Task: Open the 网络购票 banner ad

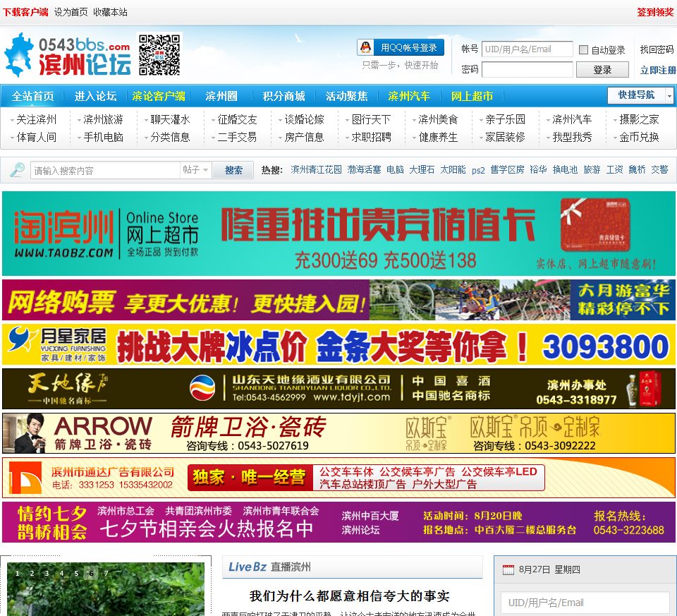Action: (338, 300)
